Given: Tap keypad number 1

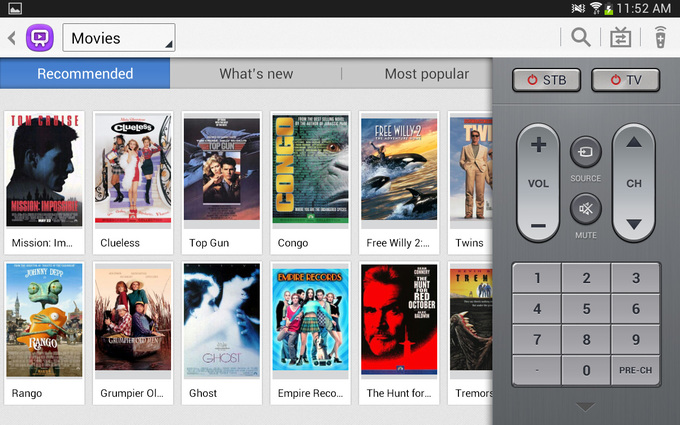Looking at the screenshot, I should coord(537,278).
